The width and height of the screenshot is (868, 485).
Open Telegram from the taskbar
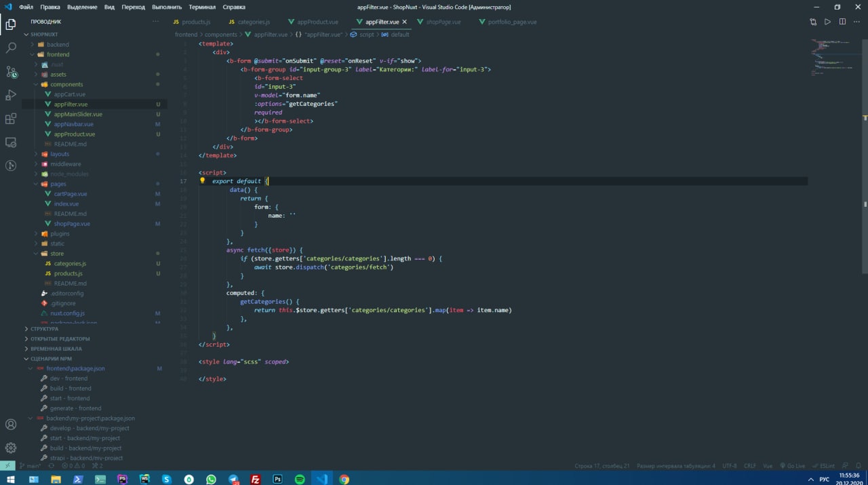[x=233, y=479]
